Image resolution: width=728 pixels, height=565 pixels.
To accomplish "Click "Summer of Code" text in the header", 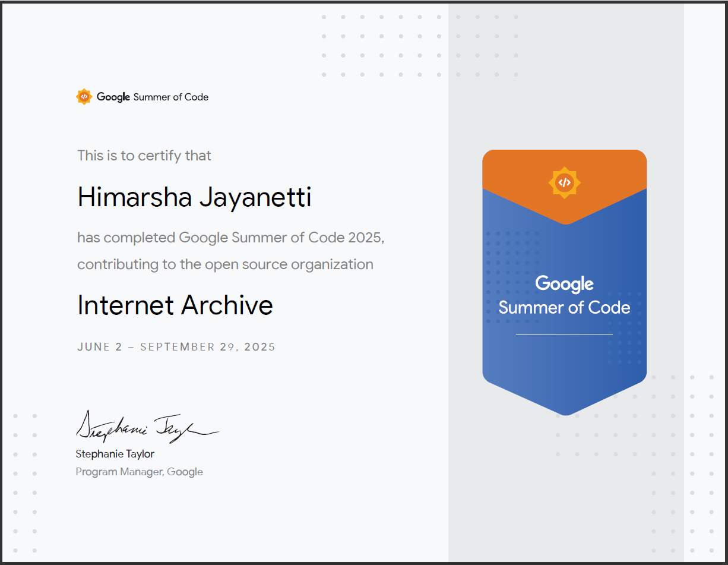I will pyautogui.click(x=171, y=97).
